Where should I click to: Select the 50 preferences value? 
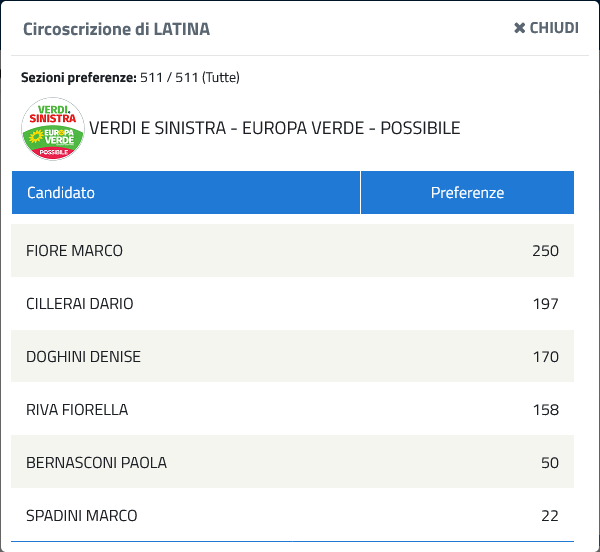[550, 462]
